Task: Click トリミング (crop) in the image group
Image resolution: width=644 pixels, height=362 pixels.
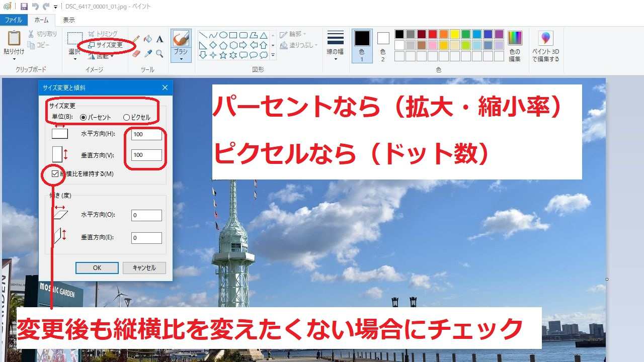Action: click(103, 34)
